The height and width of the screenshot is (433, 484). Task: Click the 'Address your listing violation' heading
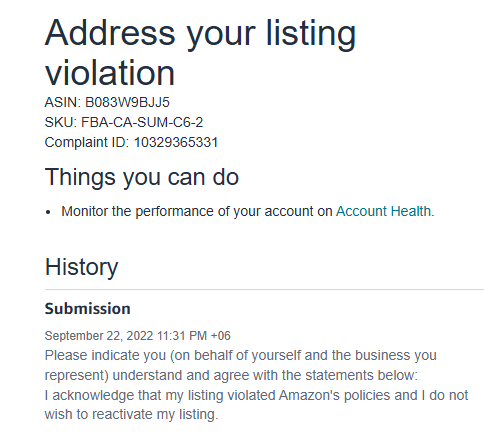(x=200, y=53)
